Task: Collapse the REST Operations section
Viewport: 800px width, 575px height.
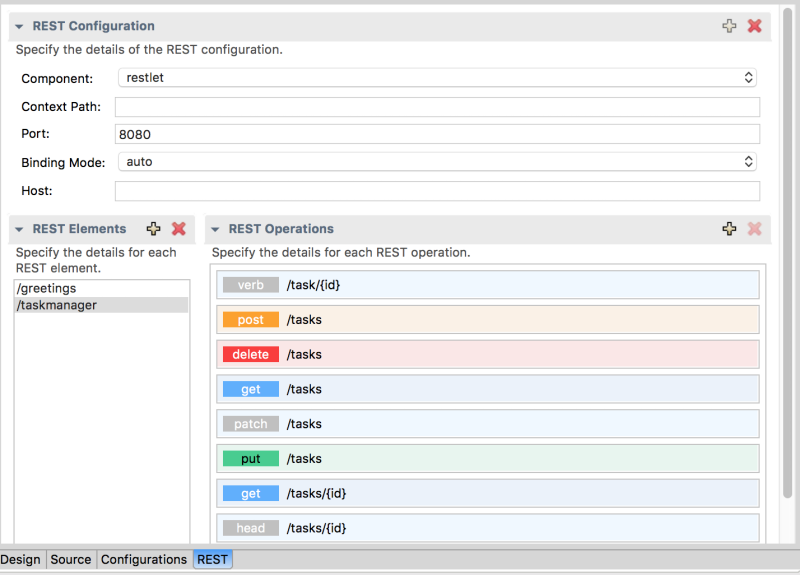Action: (215, 229)
